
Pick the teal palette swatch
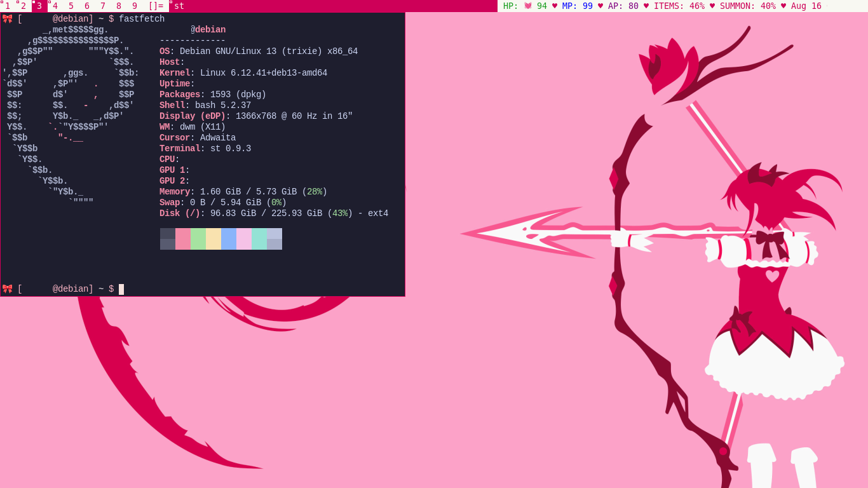pos(259,239)
